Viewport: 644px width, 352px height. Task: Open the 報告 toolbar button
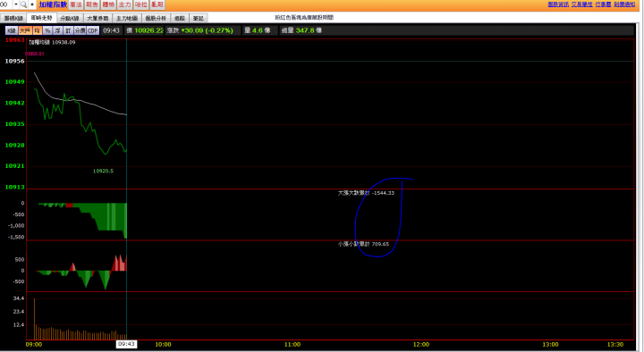coord(92,4)
